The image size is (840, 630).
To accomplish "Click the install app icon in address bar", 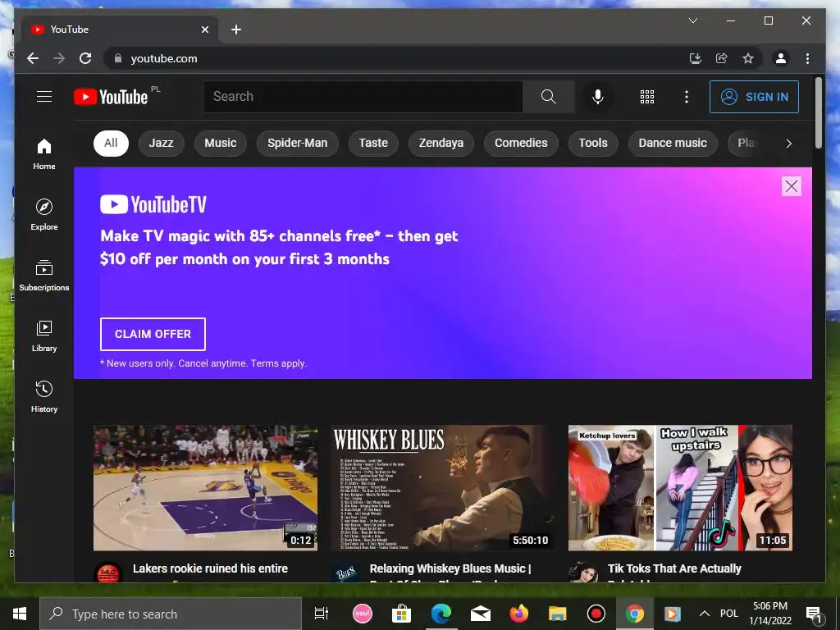I will click(696, 58).
